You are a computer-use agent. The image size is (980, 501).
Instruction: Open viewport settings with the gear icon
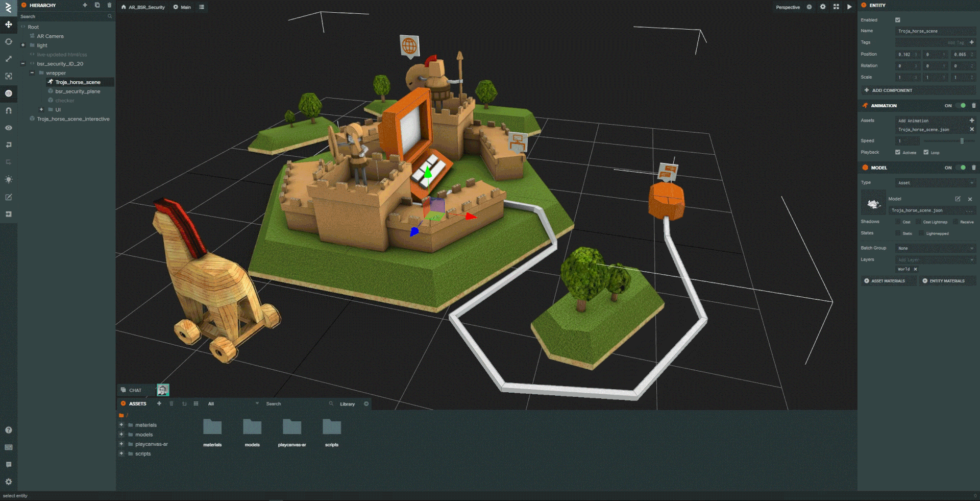[823, 7]
